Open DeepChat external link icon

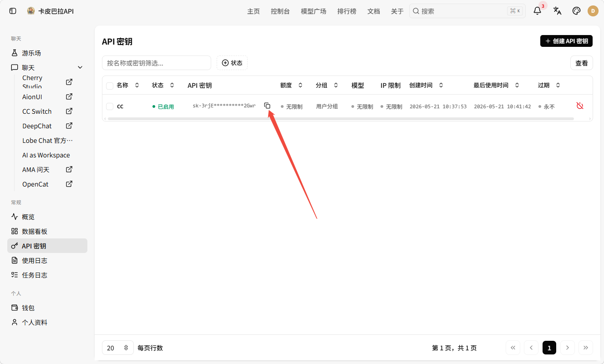click(x=69, y=126)
